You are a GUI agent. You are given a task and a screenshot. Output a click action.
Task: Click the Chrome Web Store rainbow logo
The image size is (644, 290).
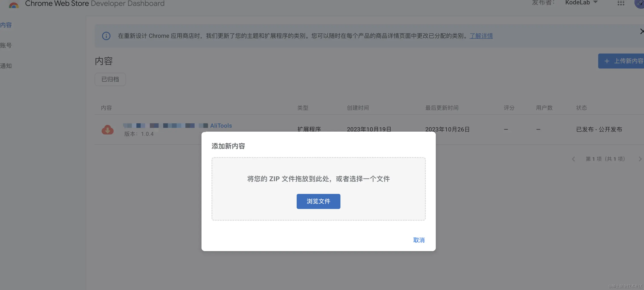point(13,5)
